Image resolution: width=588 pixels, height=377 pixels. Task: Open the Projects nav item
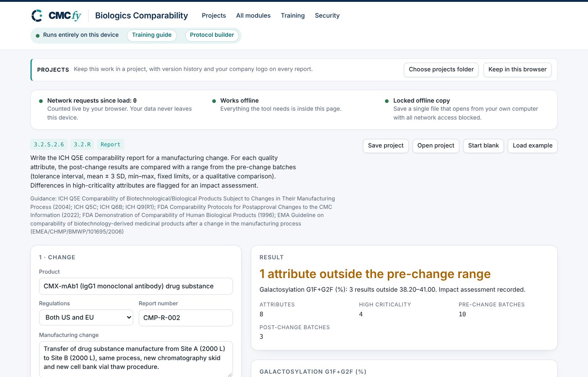pyautogui.click(x=214, y=15)
